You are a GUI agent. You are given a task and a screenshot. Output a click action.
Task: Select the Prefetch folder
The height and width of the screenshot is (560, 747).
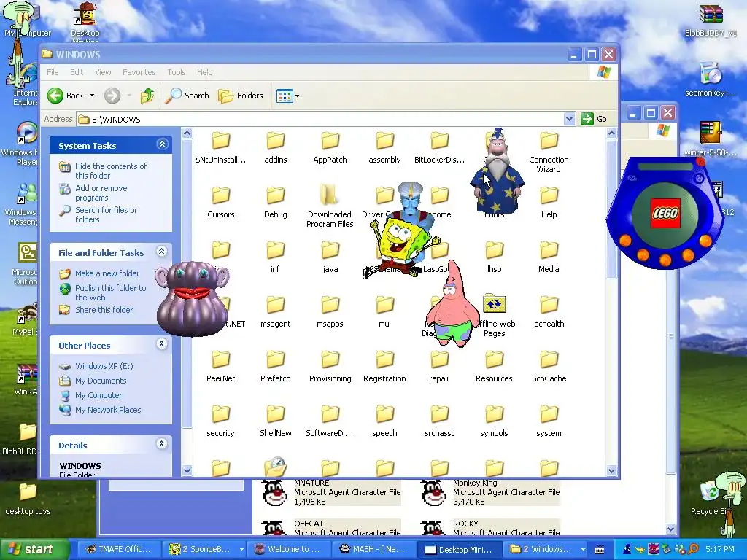[275, 367]
